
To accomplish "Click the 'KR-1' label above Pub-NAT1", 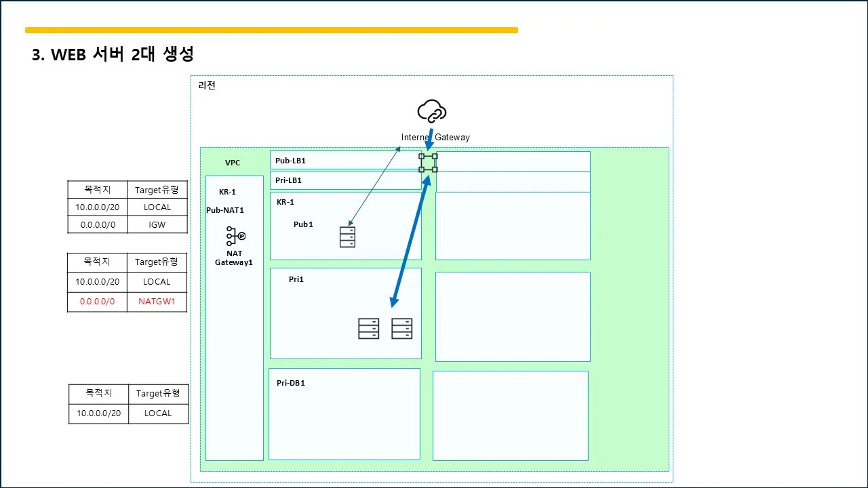I will click(227, 192).
